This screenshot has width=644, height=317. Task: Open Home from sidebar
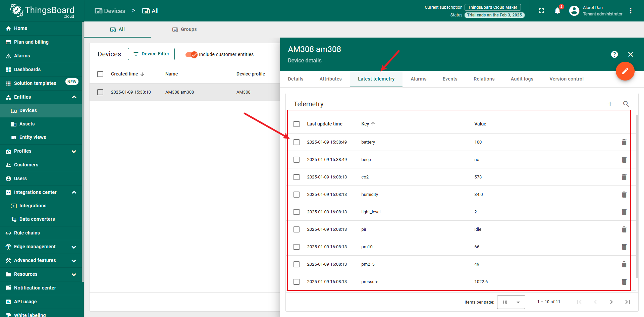pyautogui.click(x=41, y=29)
